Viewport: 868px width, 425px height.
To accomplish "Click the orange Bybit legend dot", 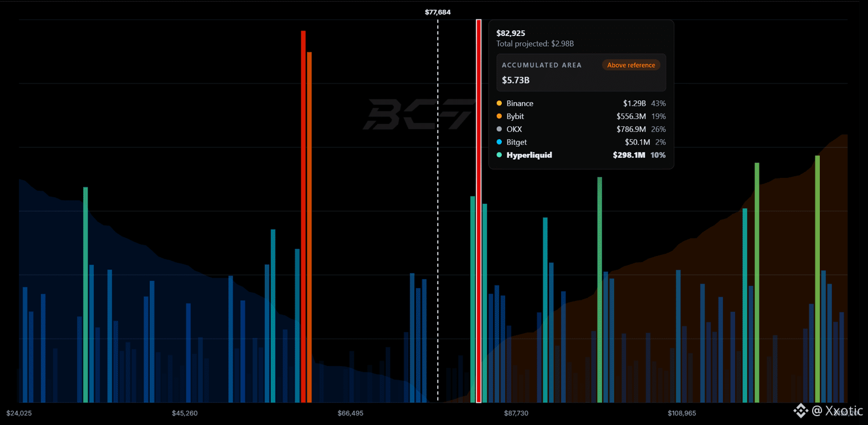I will [x=499, y=116].
